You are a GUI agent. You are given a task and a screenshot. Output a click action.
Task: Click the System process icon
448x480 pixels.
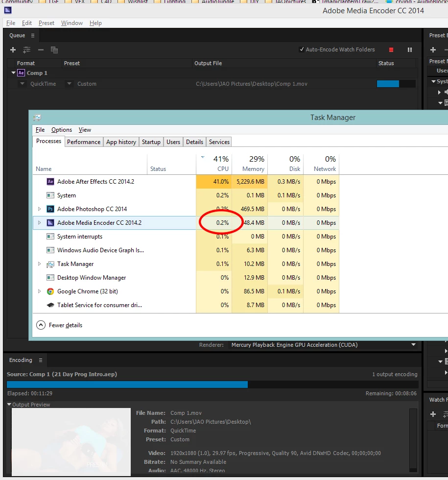click(x=50, y=195)
